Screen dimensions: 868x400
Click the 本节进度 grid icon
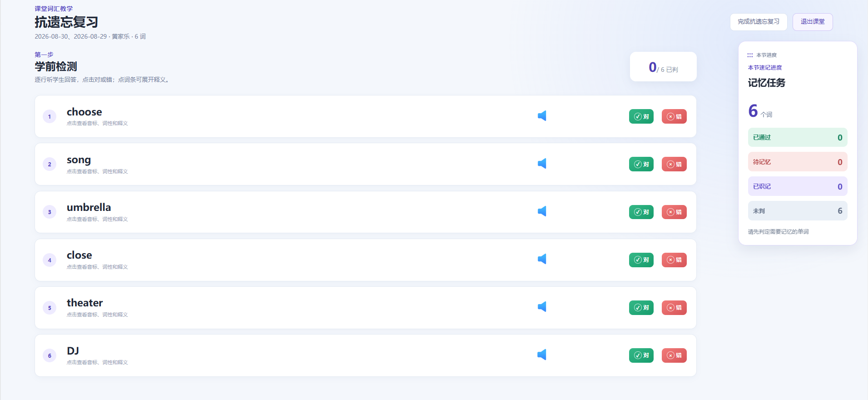750,55
